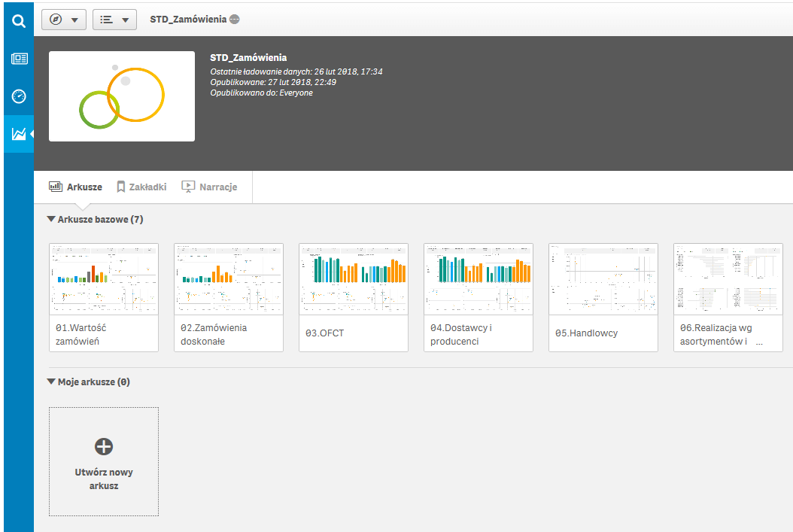The image size is (793, 532).
Task: Open sheet 02.Zamówienia doskonałe
Action: tap(229, 297)
